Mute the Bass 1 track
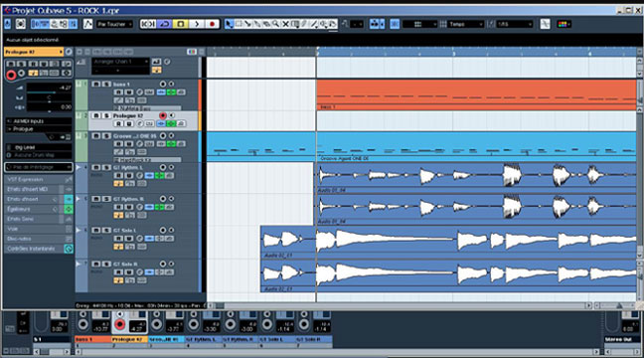Image resolution: width=644 pixels, height=358 pixels. [x=96, y=84]
